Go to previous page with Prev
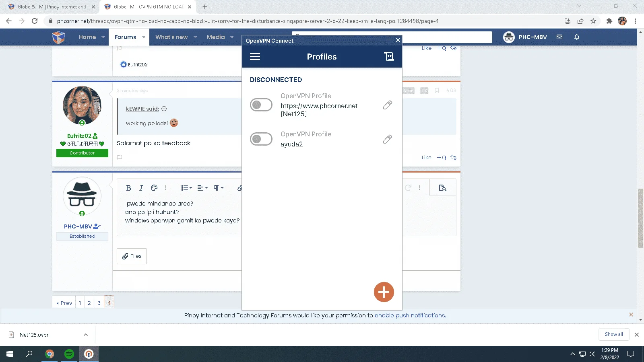Viewport: 644px width, 362px height. 64,303
